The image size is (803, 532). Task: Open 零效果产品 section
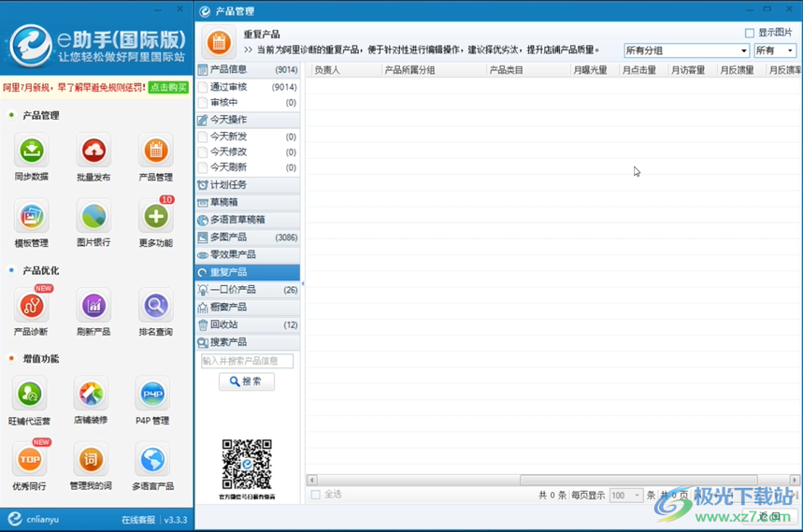coord(248,254)
